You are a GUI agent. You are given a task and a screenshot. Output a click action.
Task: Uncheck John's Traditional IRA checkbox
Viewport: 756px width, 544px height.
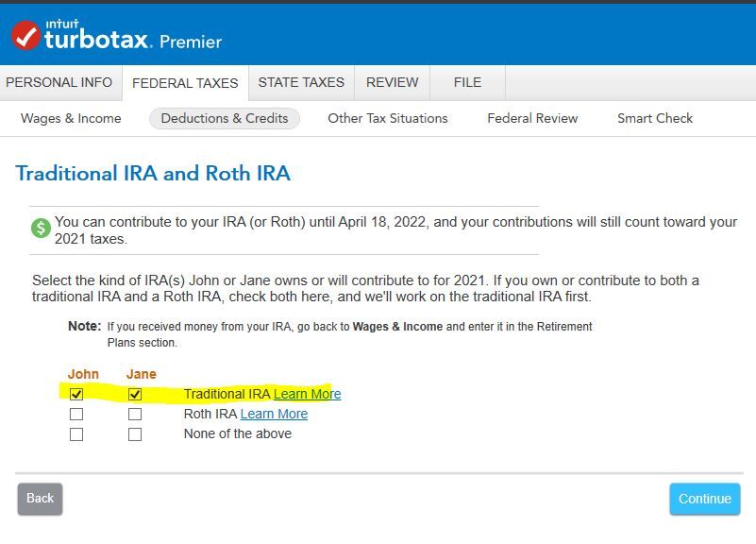tap(76, 394)
